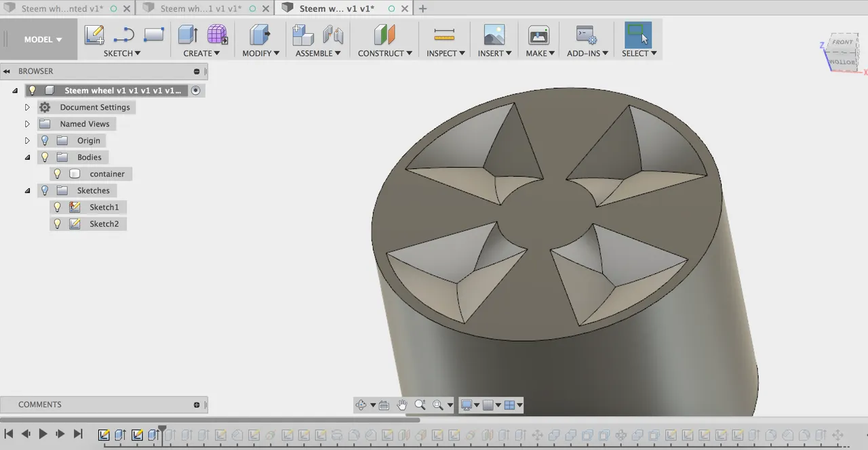Select the container body in browser
Viewport: 868px width, 450px height.
click(107, 174)
